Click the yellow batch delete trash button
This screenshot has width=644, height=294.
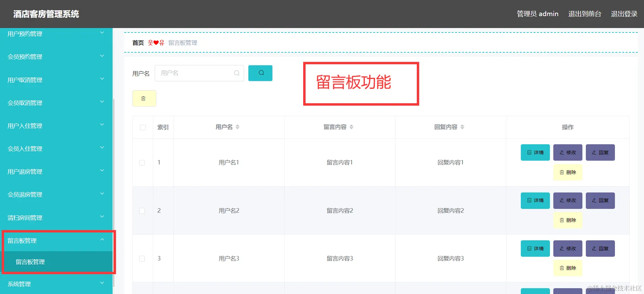coord(144,98)
